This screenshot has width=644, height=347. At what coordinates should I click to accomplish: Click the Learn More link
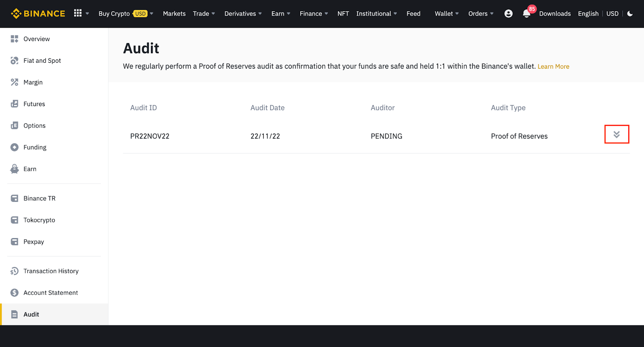(x=553, y=67)
